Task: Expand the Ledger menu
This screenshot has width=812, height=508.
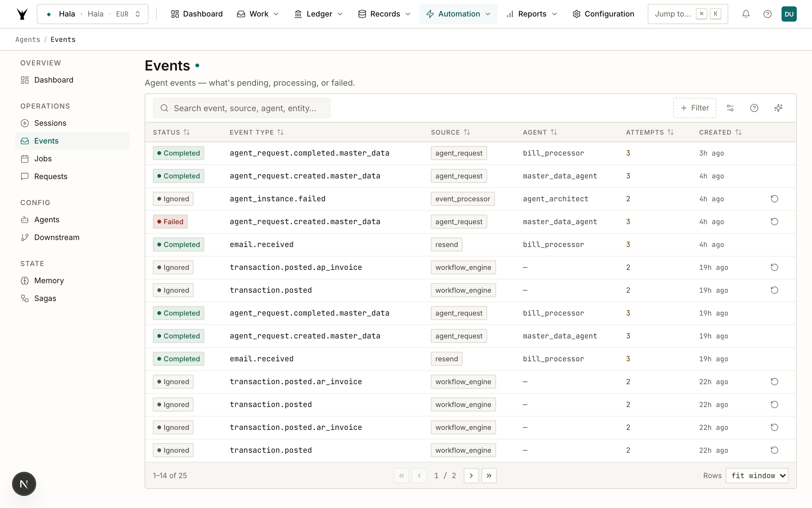Action: coord(318,14)
